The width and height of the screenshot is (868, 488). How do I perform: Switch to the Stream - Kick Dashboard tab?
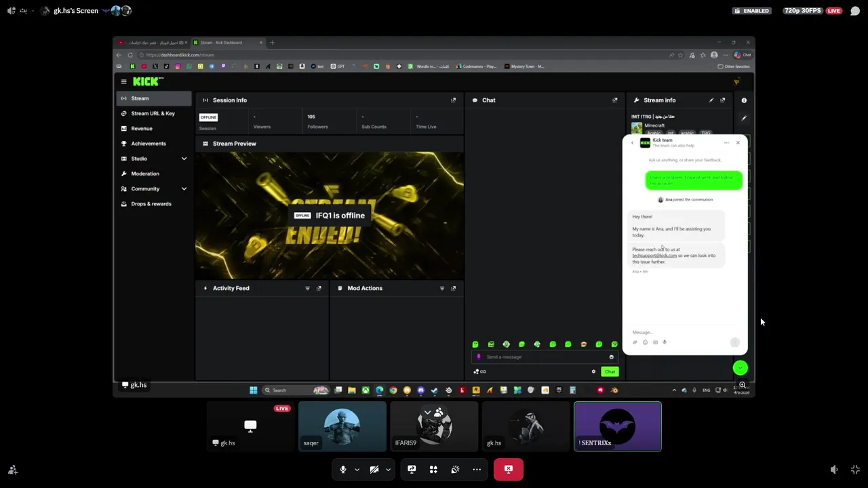pyautogui.click(x=228, y=43)
